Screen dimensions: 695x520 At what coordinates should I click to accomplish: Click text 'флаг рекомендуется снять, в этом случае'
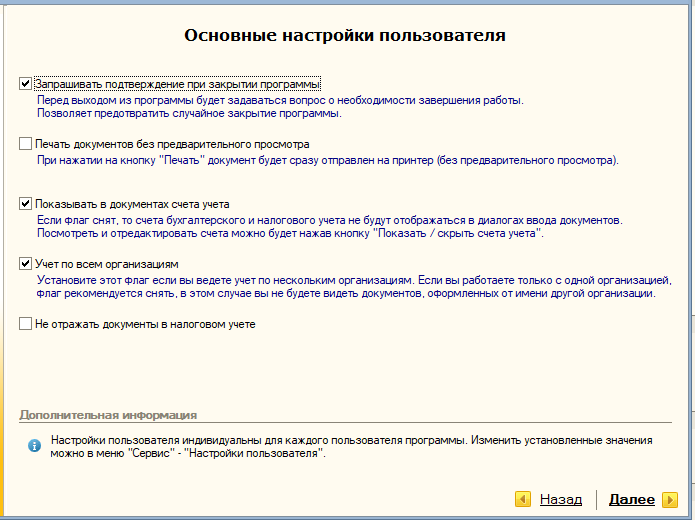click(346, 293)
